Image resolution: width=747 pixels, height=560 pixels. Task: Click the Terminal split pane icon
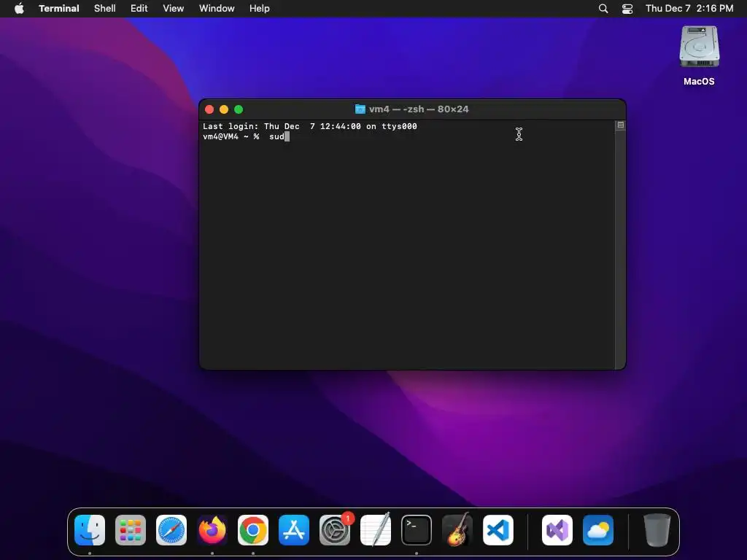[620, 125]
